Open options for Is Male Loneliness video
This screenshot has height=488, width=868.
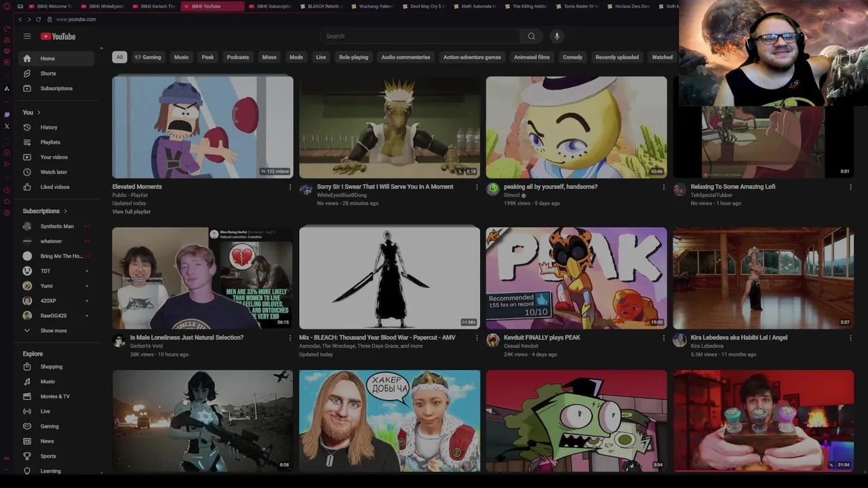pos(290,338)
